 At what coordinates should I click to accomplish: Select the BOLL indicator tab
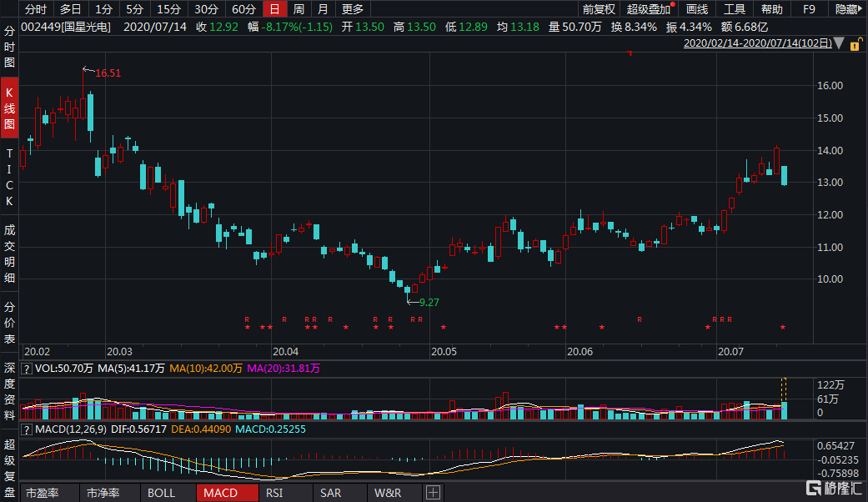161,493
